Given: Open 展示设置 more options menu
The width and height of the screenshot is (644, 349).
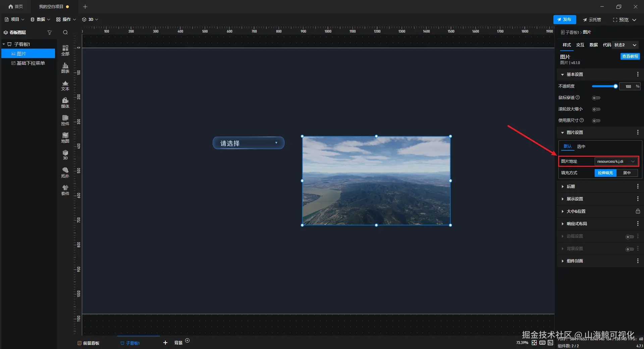Looking at the screenshot, I should [x=638, y=199].
